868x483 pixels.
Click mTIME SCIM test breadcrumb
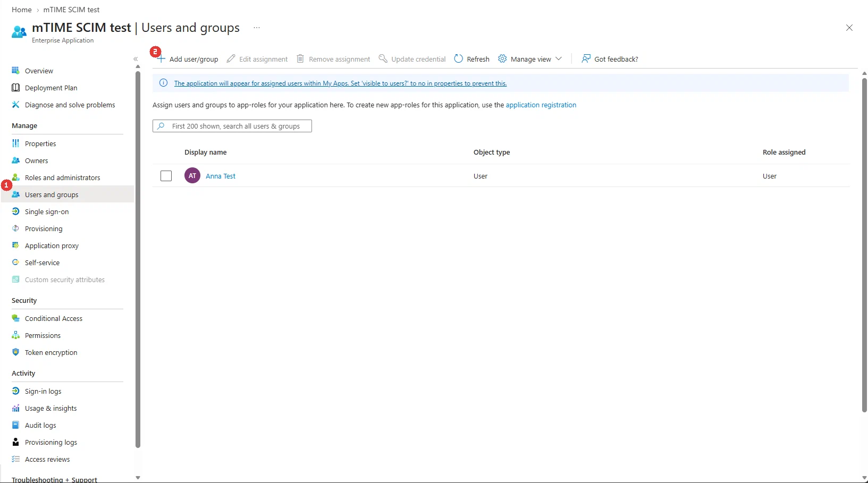[71, 10]
